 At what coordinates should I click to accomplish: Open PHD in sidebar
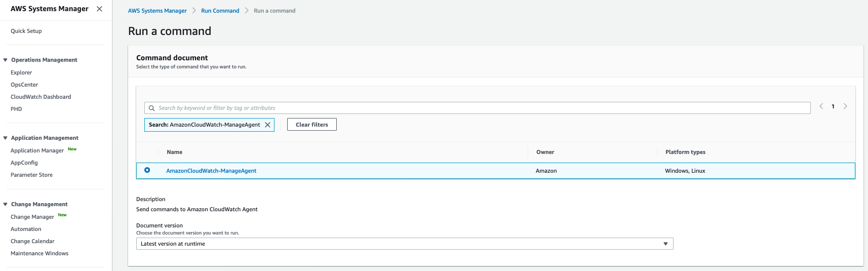tap(16, 109)
